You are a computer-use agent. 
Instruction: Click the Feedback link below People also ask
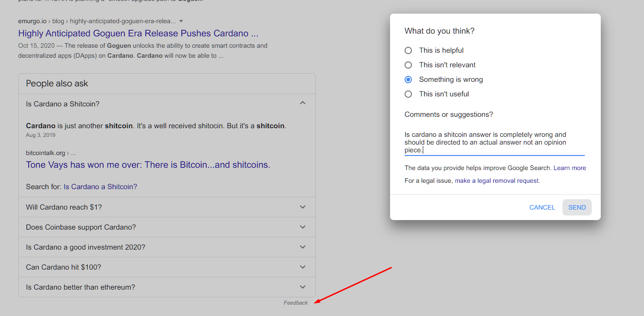(x=296, y=303)
